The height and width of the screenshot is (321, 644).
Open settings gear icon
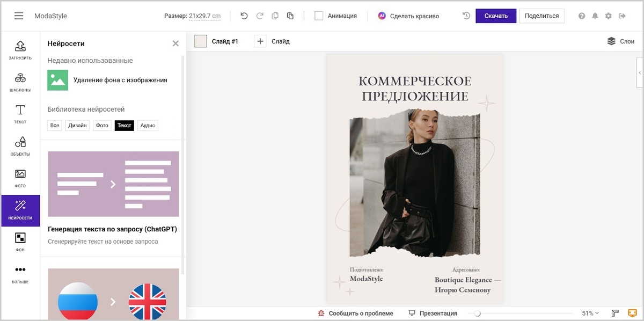609,16
